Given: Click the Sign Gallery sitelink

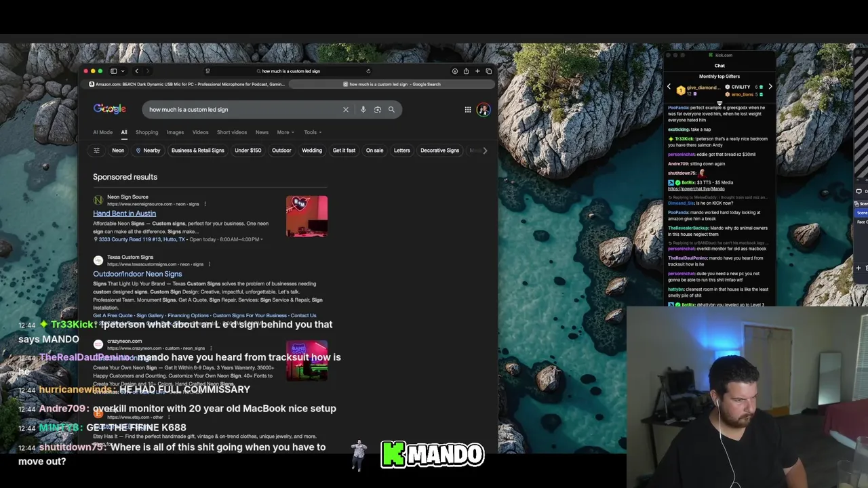Looking at the screenshot, I should coord(150,316).
